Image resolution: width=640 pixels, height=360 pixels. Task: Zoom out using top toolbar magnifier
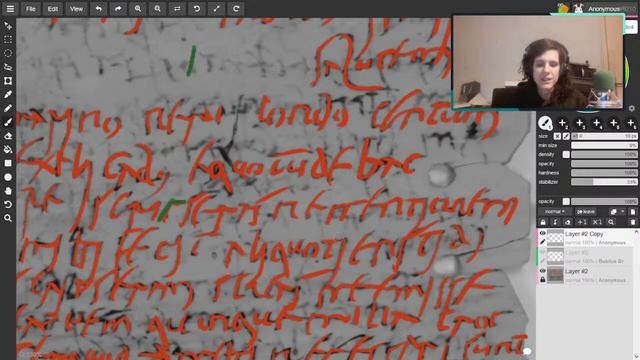tap(158, 9)
